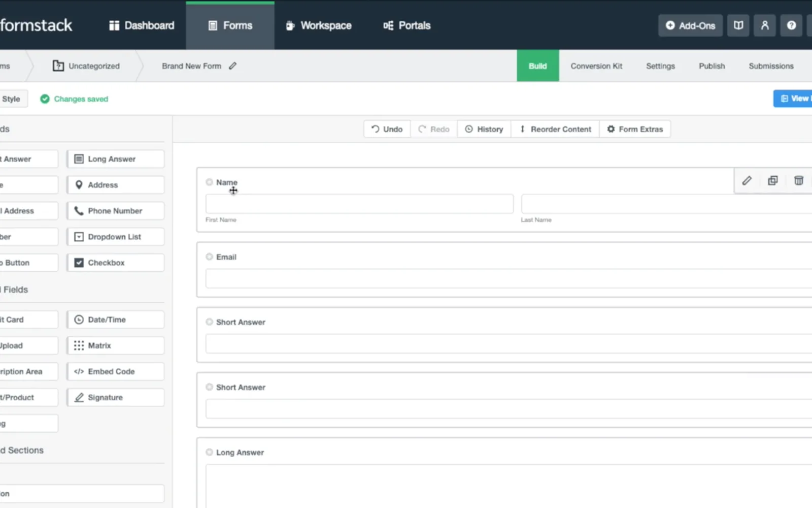Select first Short Answer field handle
This screenshot has width=812, height=508.
[x=209, y=322]
